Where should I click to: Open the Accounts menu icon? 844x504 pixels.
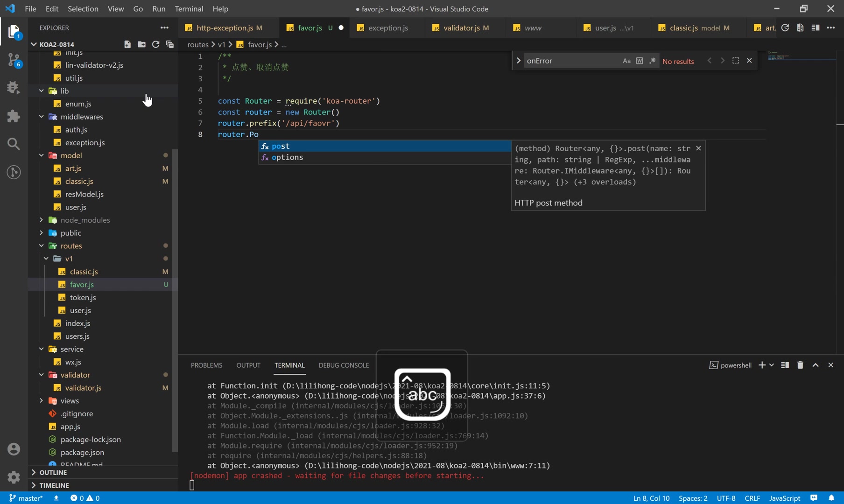click(x=14, y=449)
